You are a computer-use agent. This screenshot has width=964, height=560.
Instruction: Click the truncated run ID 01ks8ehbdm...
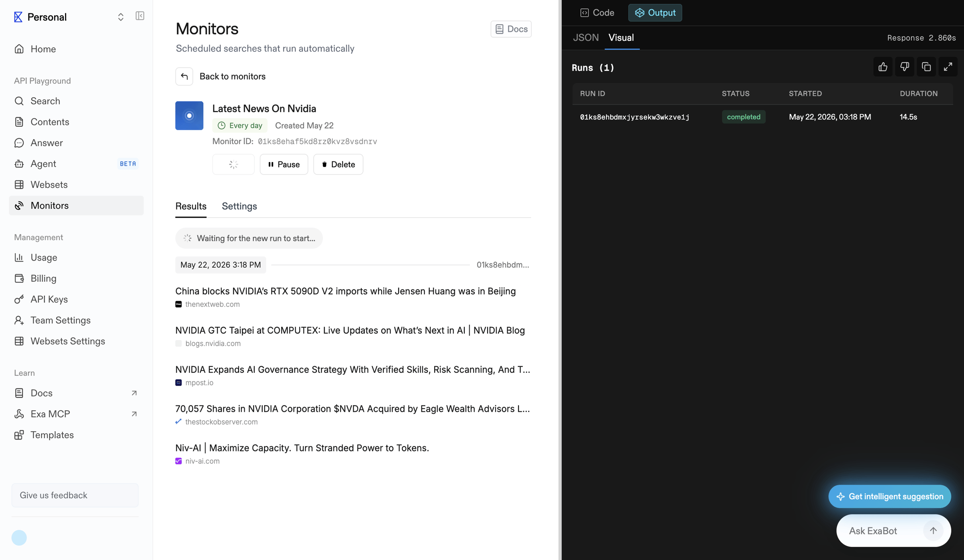pos(503,265)
